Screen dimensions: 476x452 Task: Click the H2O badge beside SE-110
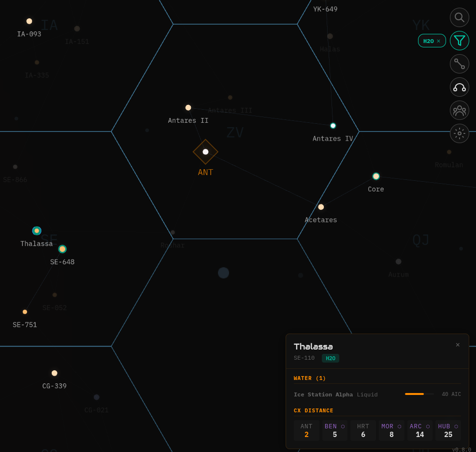331,358
